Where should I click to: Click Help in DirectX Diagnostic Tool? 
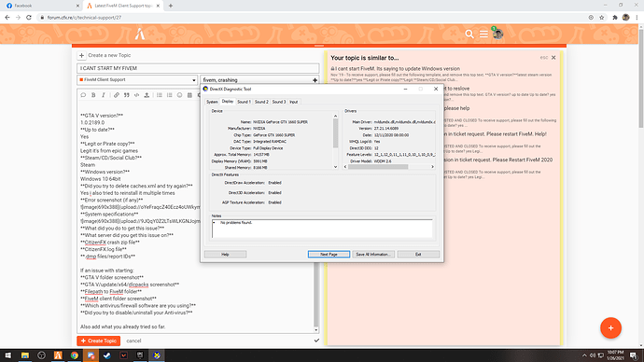click(225, 255)
